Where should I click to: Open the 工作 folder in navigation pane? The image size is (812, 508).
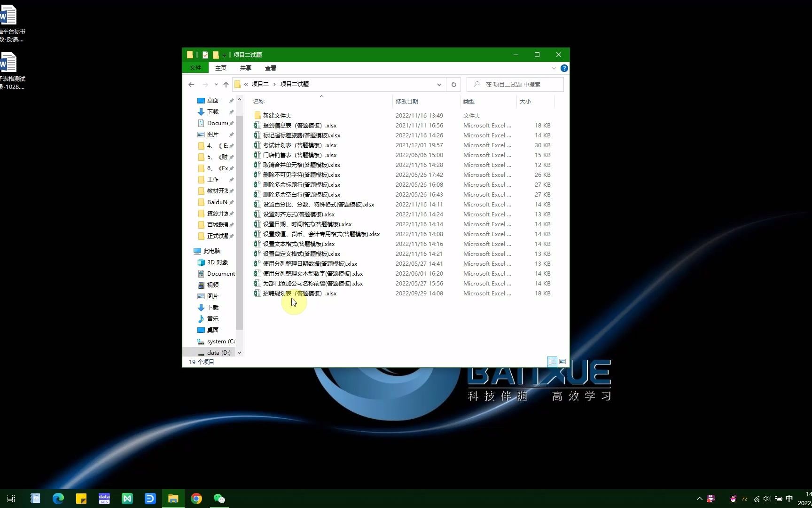click(x=213, y=180)
